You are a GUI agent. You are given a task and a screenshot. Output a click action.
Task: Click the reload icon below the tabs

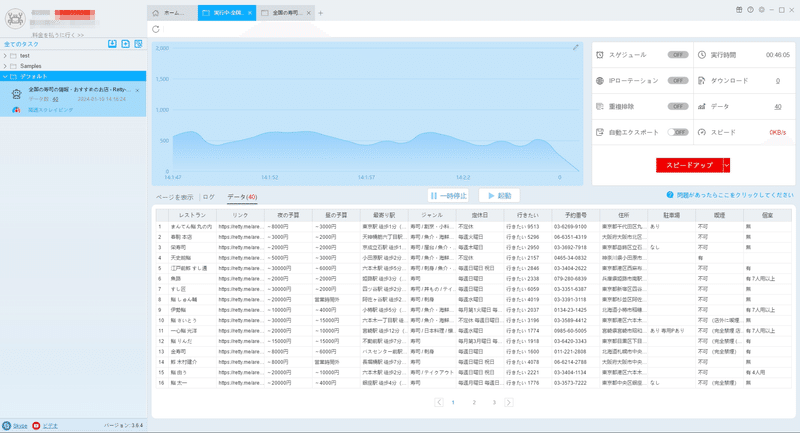pyautogui.click(x=156, y=29)
